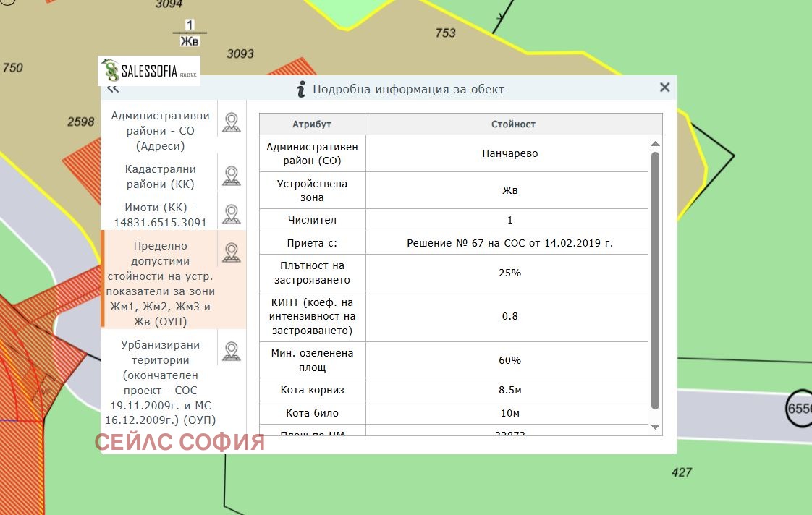Viewport: 812px width, 515px height.
Task: Select Административни райони - СО (Адреси) layer
Action: pos(160,131)
